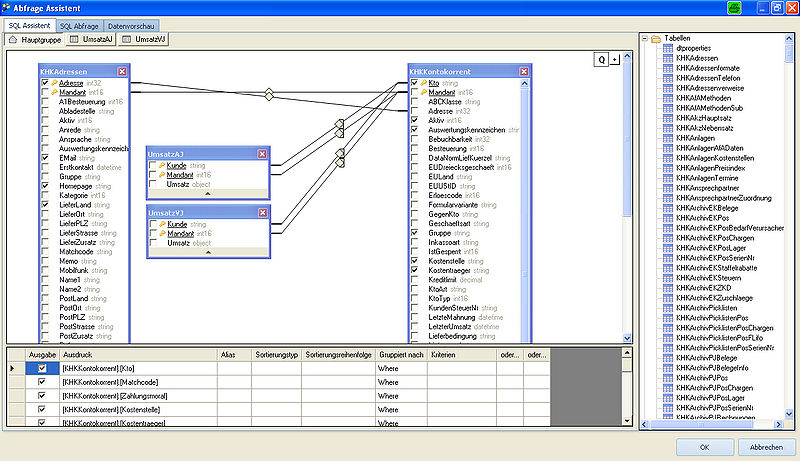Viewport: 800px width, 461px height.
Task: Check the Umsatz field in UmsatzAJ
Action: coord(153,184)
